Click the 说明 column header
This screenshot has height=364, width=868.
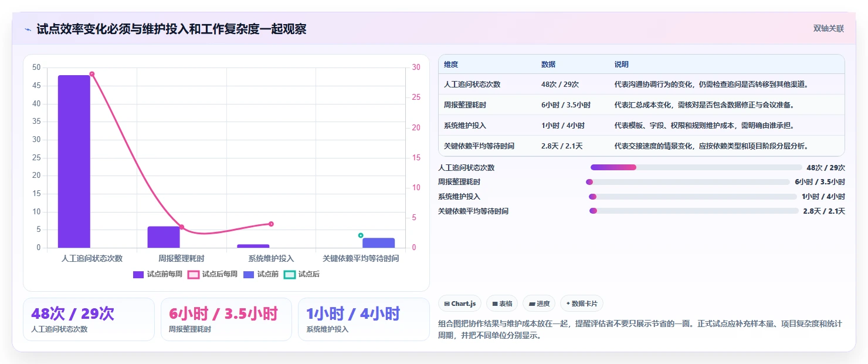point(621,64)
